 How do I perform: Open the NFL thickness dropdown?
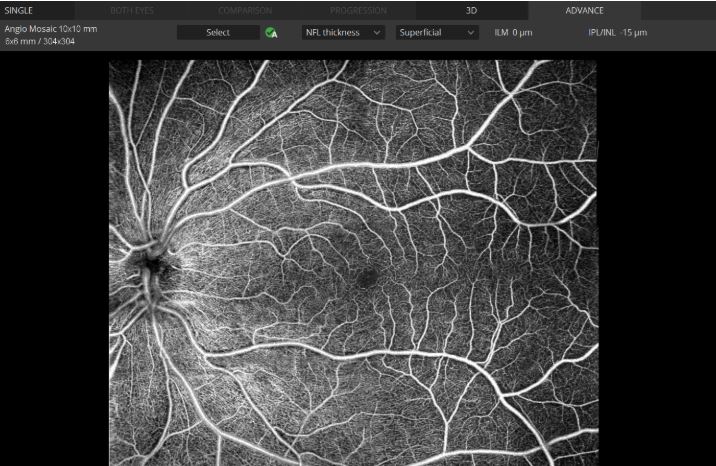click(343, 33)
